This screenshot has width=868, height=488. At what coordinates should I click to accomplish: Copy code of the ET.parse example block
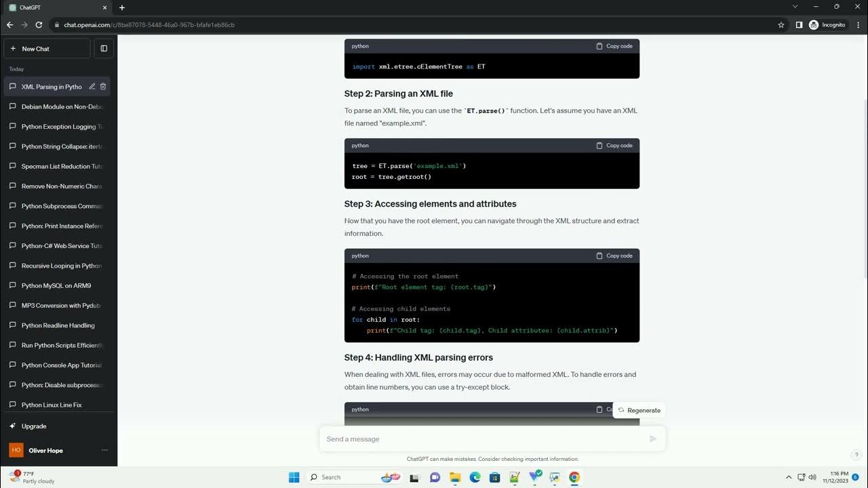tap(614, 146)
